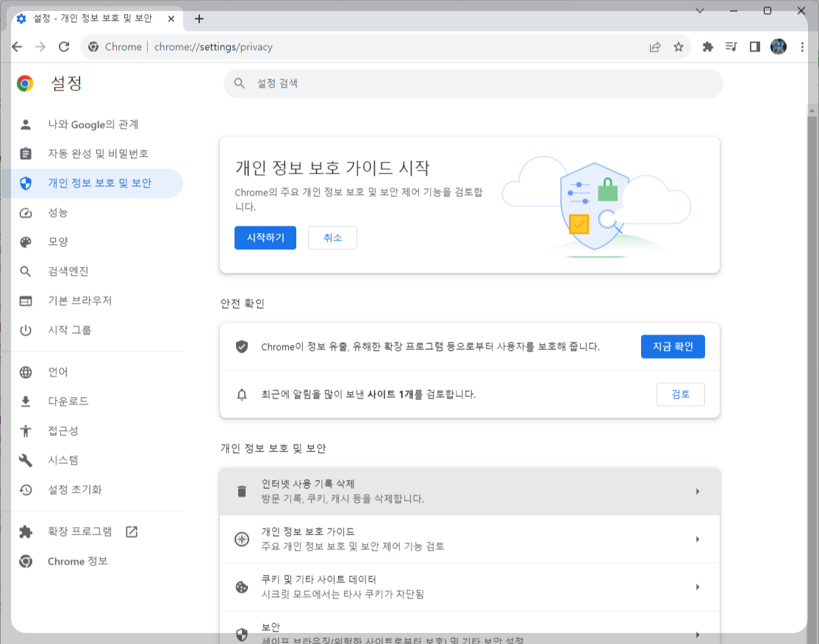
Task: Open Chrome 정보 text entry
Action: tap(77, 561)
